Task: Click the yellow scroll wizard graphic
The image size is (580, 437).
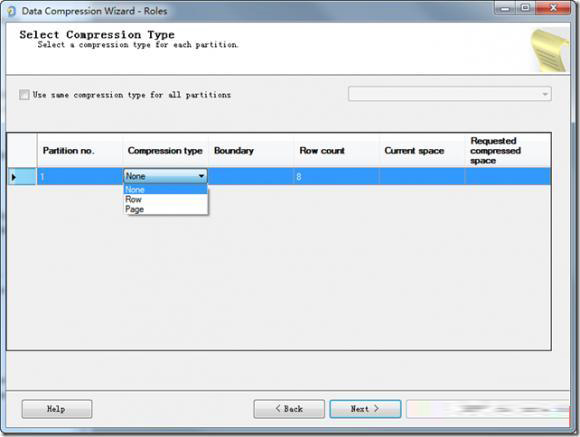Action: 550,50
